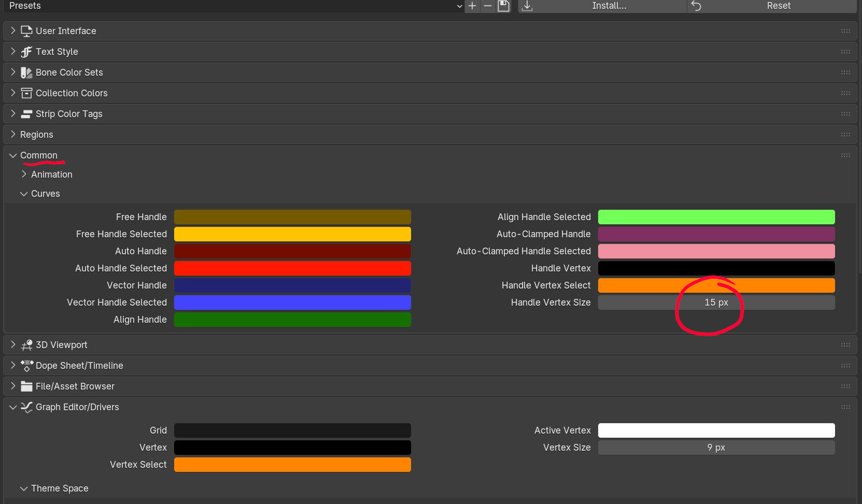Open the Handle Vertex Select orange swatch

tap(716, 285)
